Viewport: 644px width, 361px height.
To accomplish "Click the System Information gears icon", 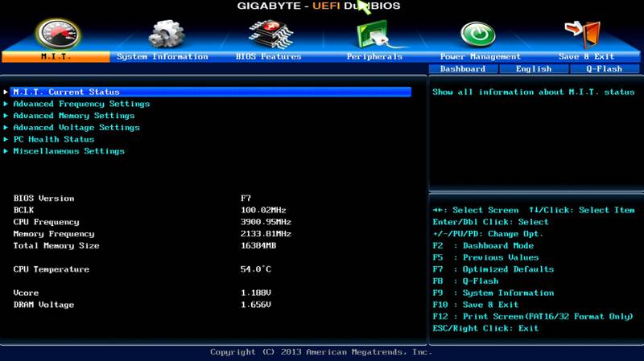I will [x=166, y=35].
